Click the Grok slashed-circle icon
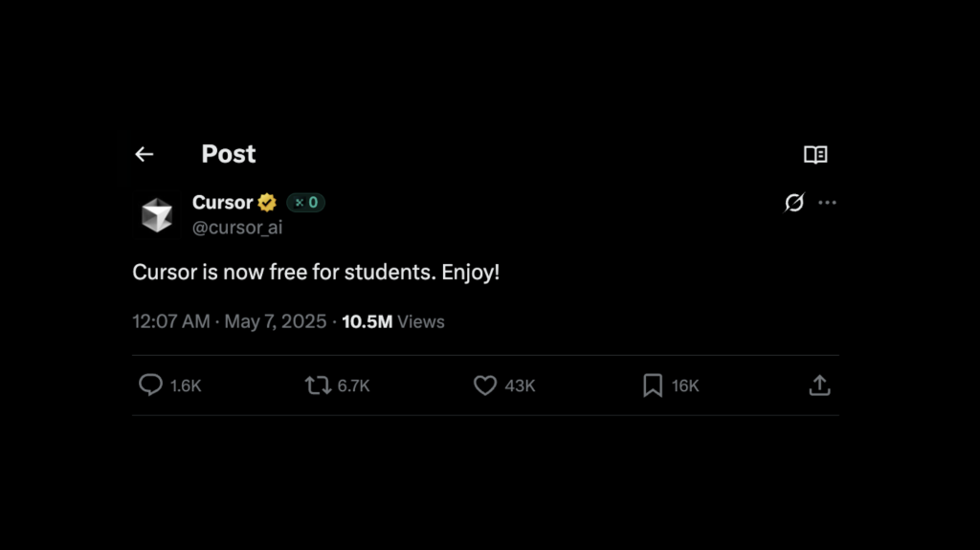The width and height of the screenshot is (980, 550). (794, 203)
